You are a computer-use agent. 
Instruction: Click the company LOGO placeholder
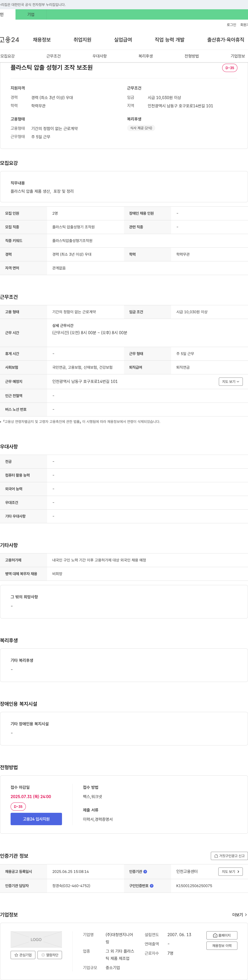pyautogui.click(x=36, y=939)
